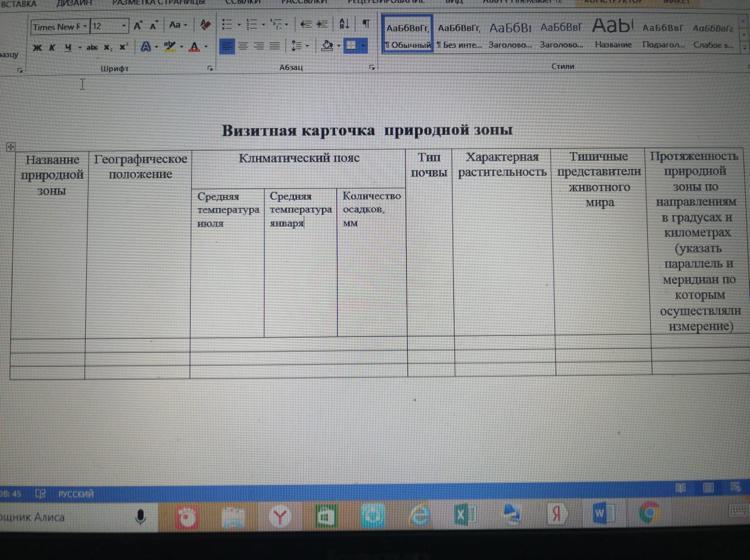
Task: Activate Alice microphone in taskbar
Action: (140, 516)
